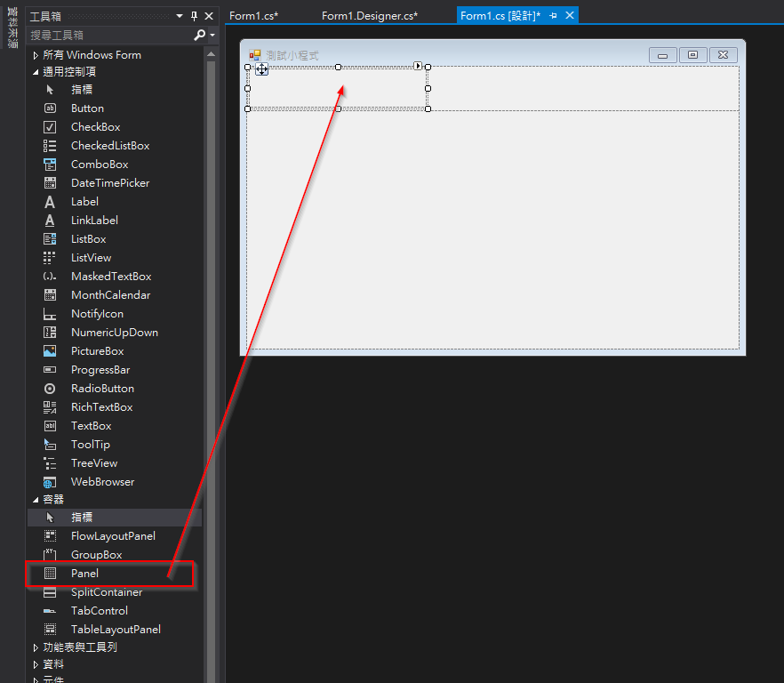Choose the TreeView control icon
784x683 pixels.
(x=51, y=463)
